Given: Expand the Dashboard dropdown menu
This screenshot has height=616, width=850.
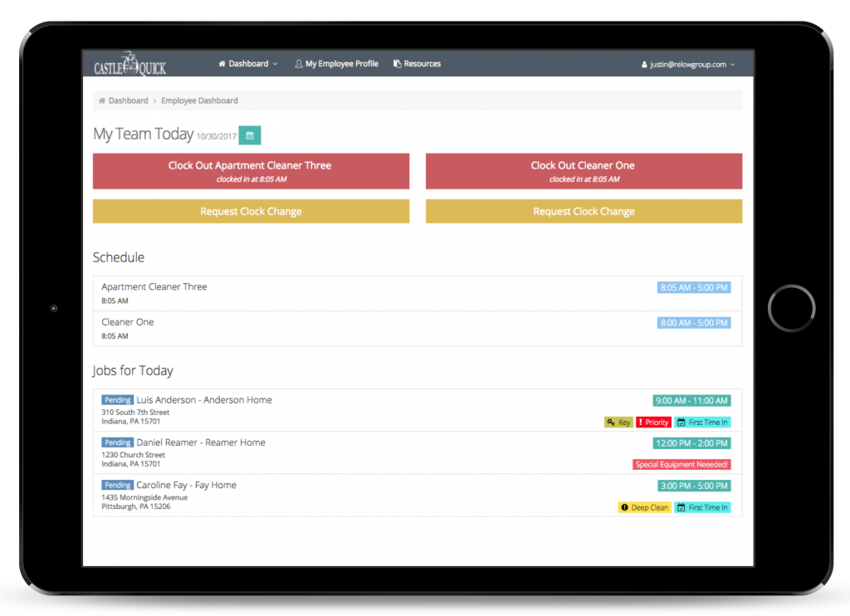Looking at the screenshot, I should (247, 64).
